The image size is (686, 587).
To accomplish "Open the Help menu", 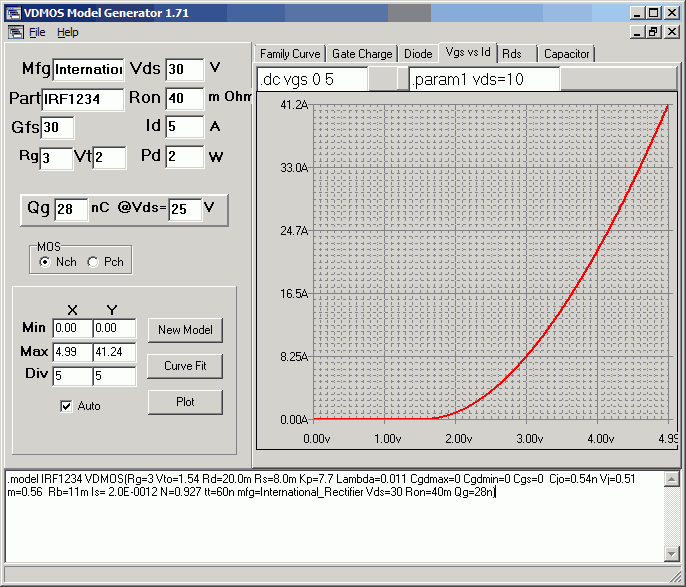I will click(x=67, y=32).
